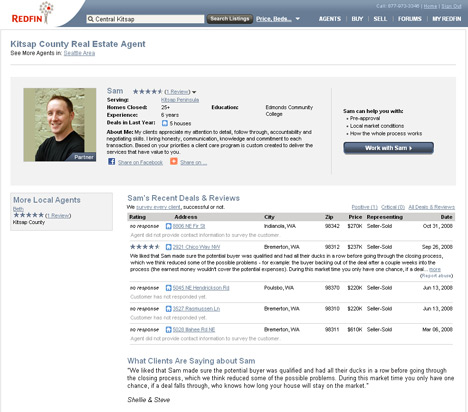Click the magnifier icon in search box

[90, 19]
